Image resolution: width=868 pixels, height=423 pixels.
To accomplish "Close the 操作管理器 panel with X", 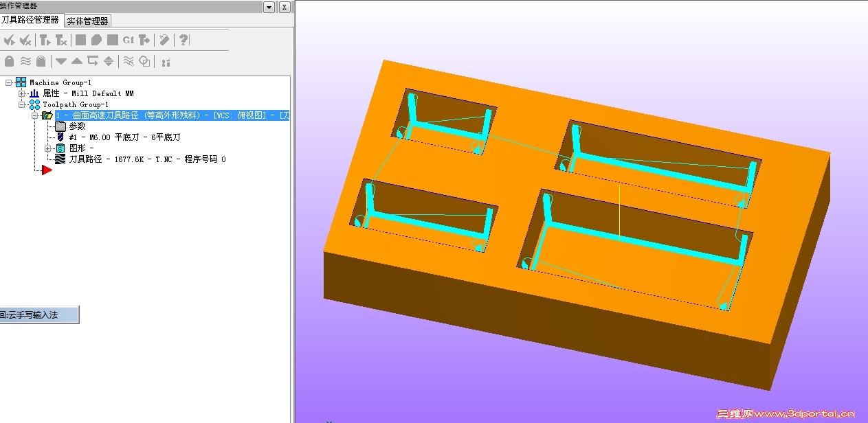I will tap(284, 7).
